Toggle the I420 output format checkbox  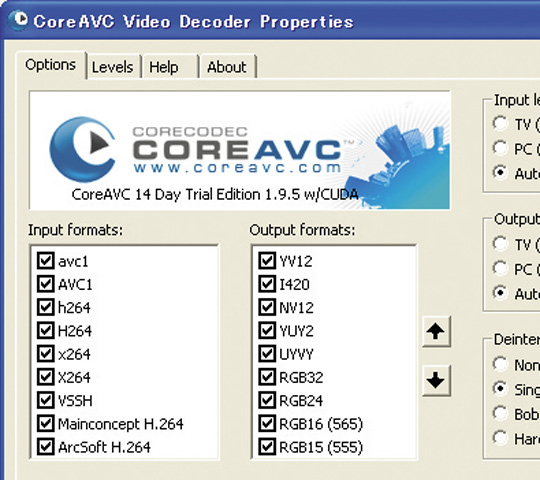(x=267, y=284)
